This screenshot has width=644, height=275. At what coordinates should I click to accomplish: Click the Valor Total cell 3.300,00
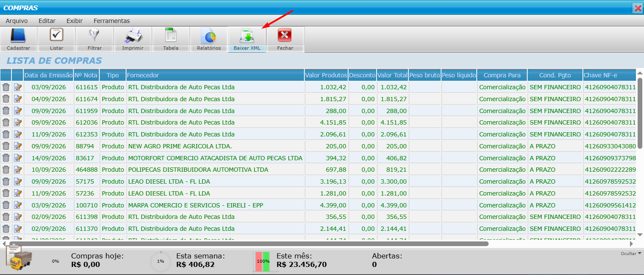click(x=394, y=181)
